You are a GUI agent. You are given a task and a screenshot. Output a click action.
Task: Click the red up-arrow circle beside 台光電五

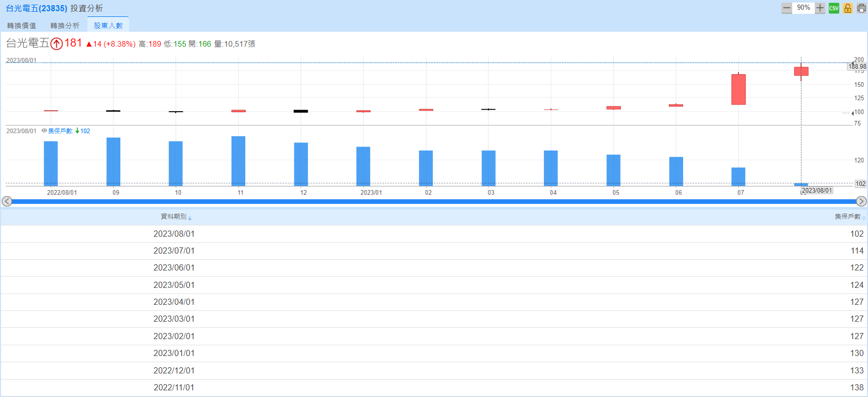[x=56, y=44]
